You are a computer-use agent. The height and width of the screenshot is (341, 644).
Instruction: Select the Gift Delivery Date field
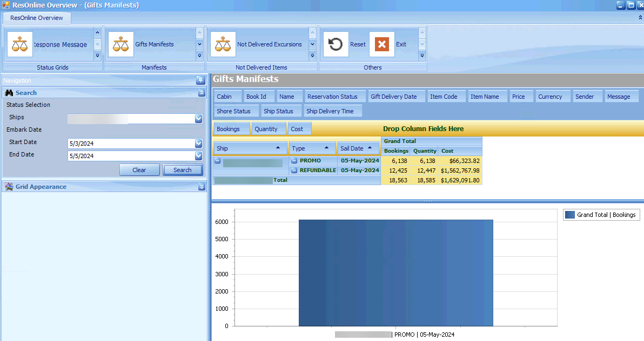coord(397,97)
